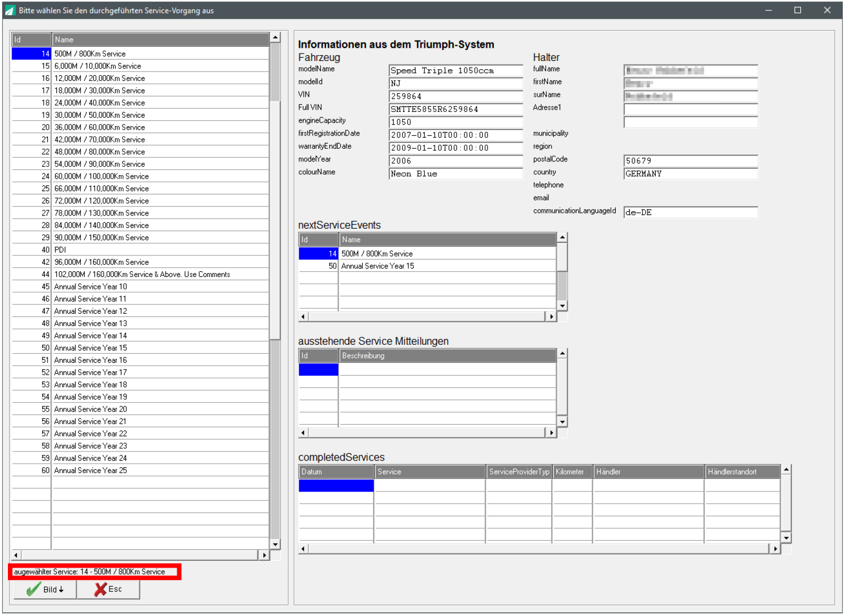Cancel with the red X Esc button
Viewport: 846px width, 616px height.
point(108,589)
